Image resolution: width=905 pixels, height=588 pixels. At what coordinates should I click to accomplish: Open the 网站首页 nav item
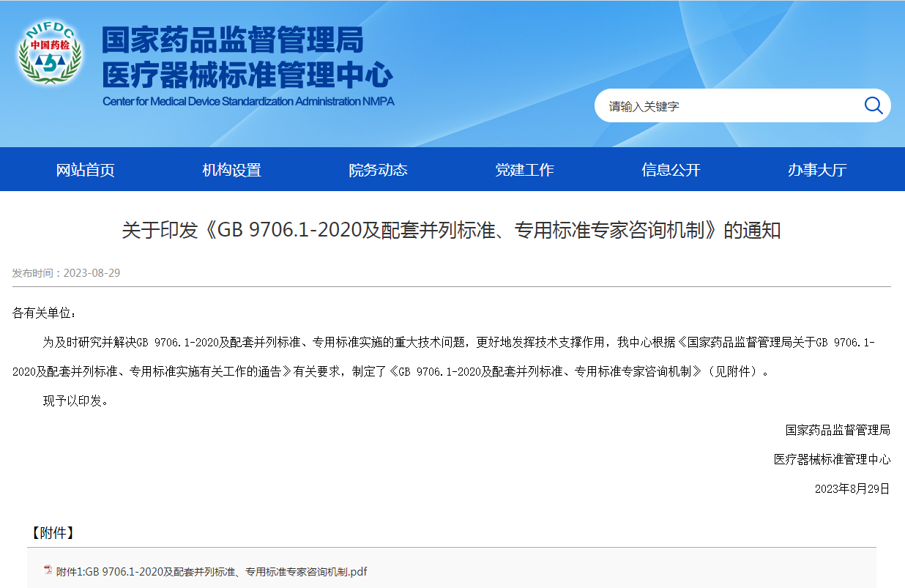86,170
